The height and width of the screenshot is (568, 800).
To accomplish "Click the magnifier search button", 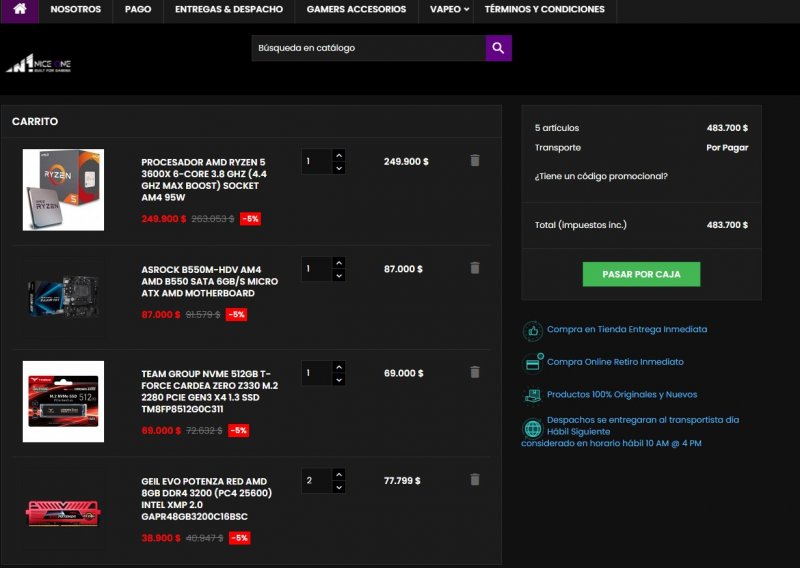I will pos(498,48).
